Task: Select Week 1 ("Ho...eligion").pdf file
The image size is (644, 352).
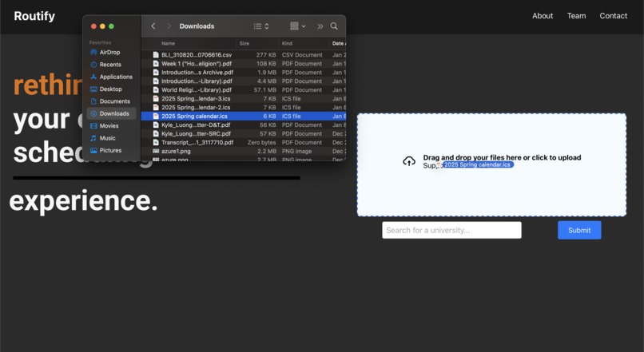Action: [x=244, y=64]
